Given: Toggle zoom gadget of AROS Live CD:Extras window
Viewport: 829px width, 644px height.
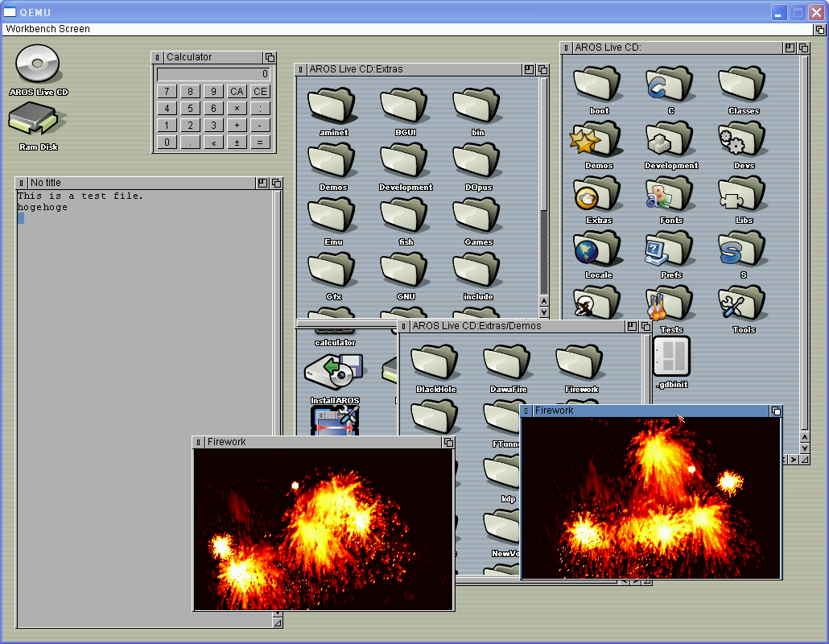Looking at the screenshot, I should click(529, 69).
